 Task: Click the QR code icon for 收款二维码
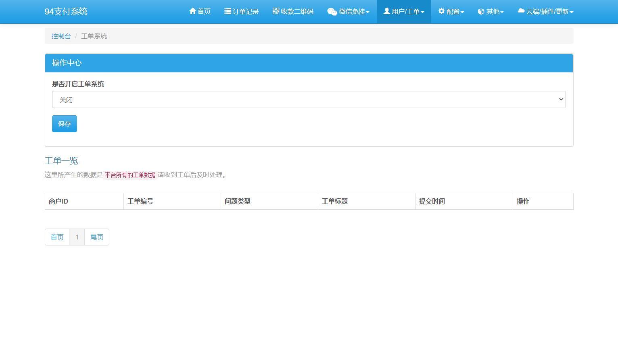(276, 11)
